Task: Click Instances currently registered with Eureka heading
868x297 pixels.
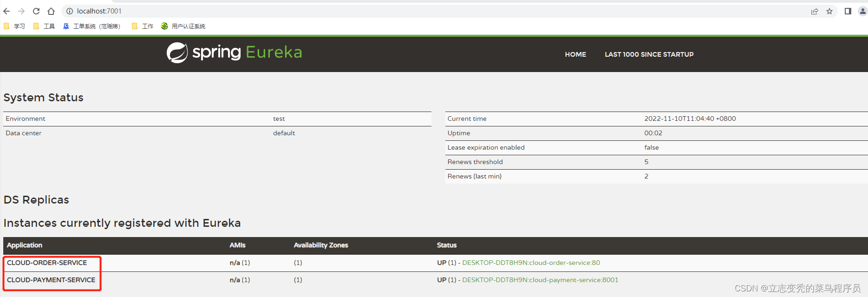Action: click(122, 223)
